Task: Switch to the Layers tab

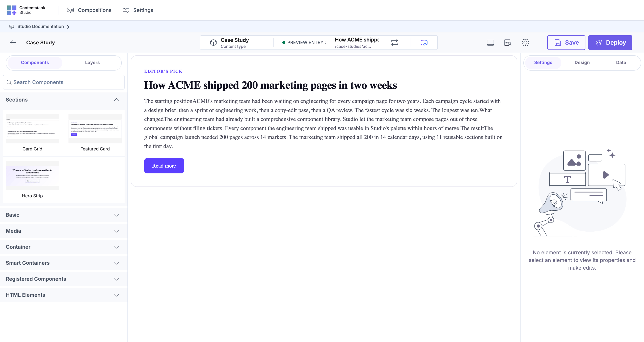Action: tap(92, 63)
